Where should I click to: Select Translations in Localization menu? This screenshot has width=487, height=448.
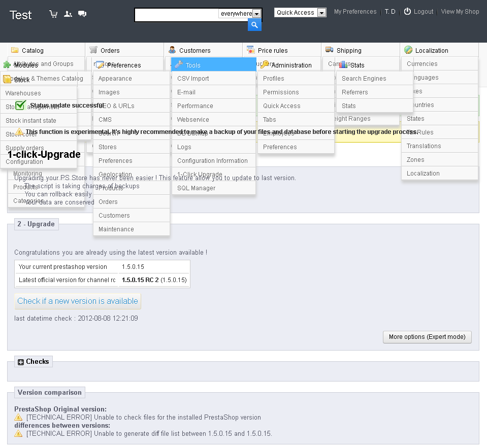tap(439, 146)
